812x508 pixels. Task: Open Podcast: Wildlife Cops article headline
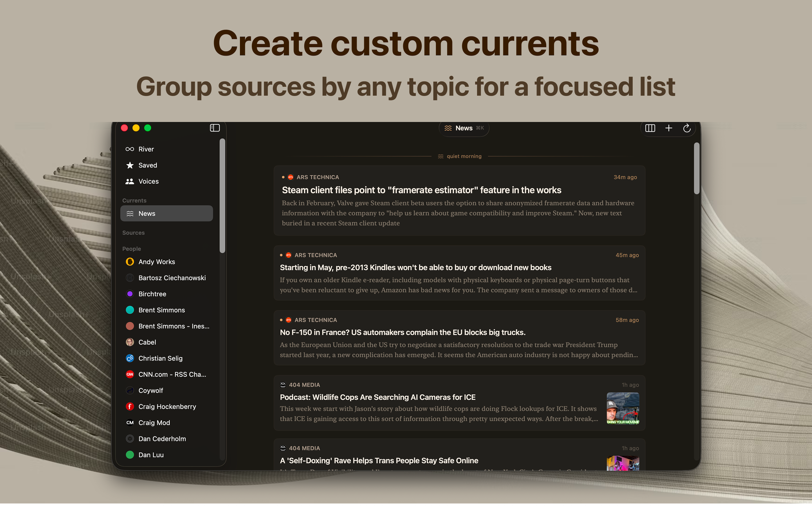pos(378,397)
